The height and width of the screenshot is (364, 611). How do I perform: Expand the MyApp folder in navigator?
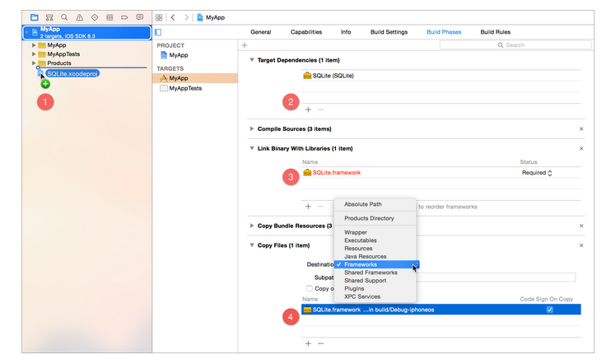[34, 45]
